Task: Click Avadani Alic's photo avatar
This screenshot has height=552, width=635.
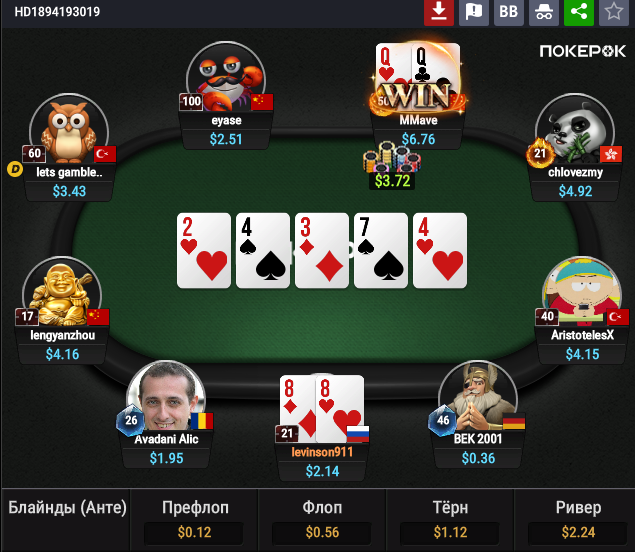Action: click(166, 396)
